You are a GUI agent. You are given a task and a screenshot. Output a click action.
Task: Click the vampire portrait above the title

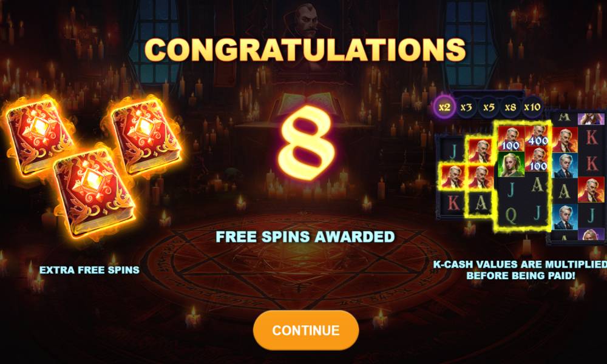307,19
